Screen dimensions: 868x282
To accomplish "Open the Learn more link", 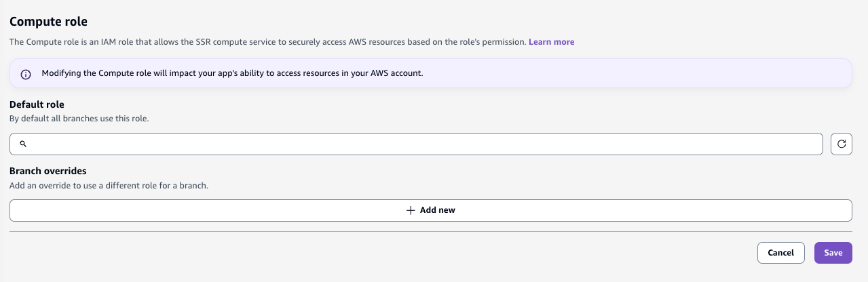I will [x=551, y=42].
